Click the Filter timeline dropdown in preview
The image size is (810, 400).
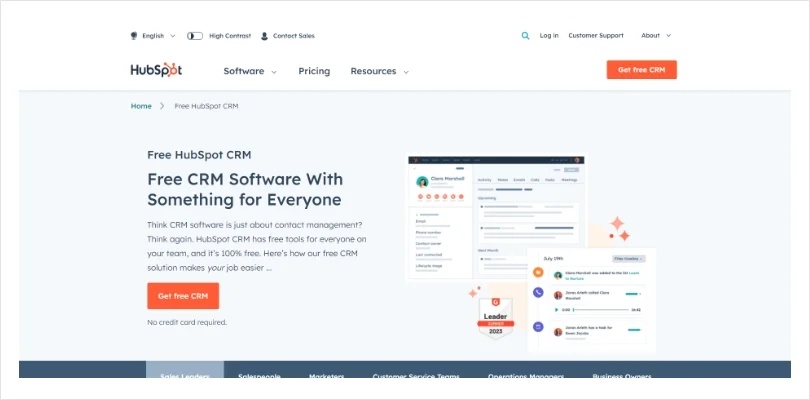tap(629, 258)
